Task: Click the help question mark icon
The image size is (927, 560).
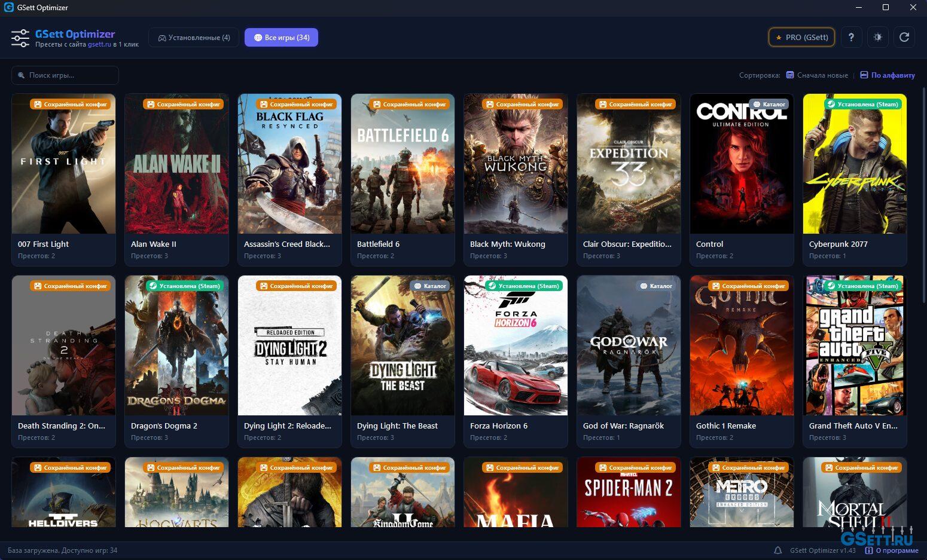Action: (x=851, y=37)
